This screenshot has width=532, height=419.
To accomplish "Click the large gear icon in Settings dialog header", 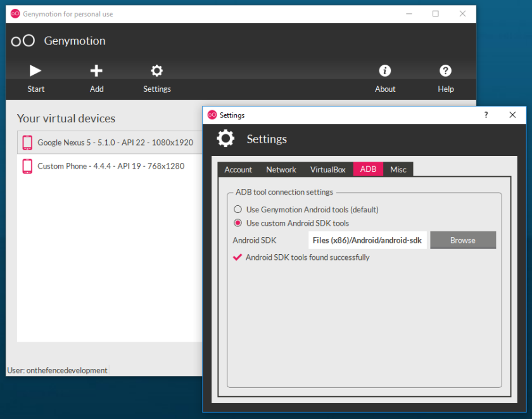I will click(x=225, y=139).
